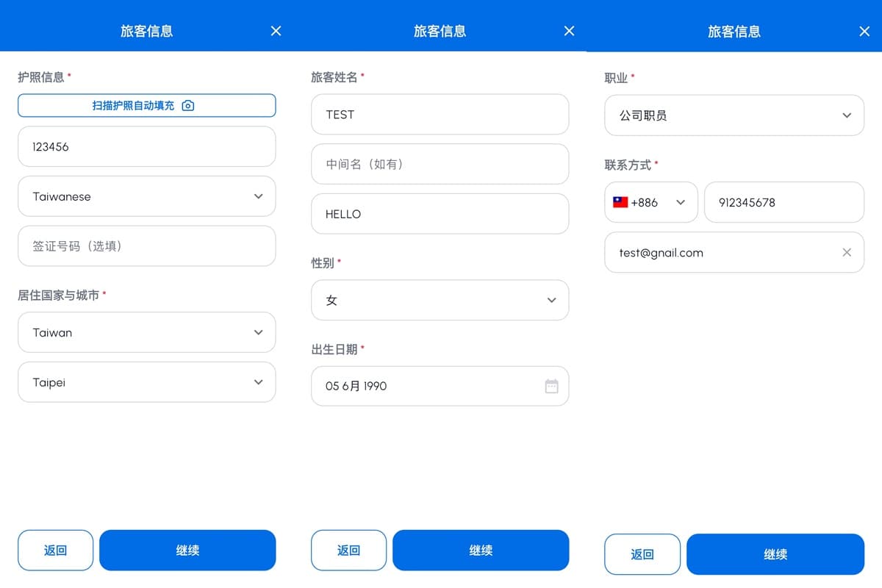The width and height of the screenshot is (882, 588).
Task: Open the +886 country code dropdown
Action: click(651, 202)
